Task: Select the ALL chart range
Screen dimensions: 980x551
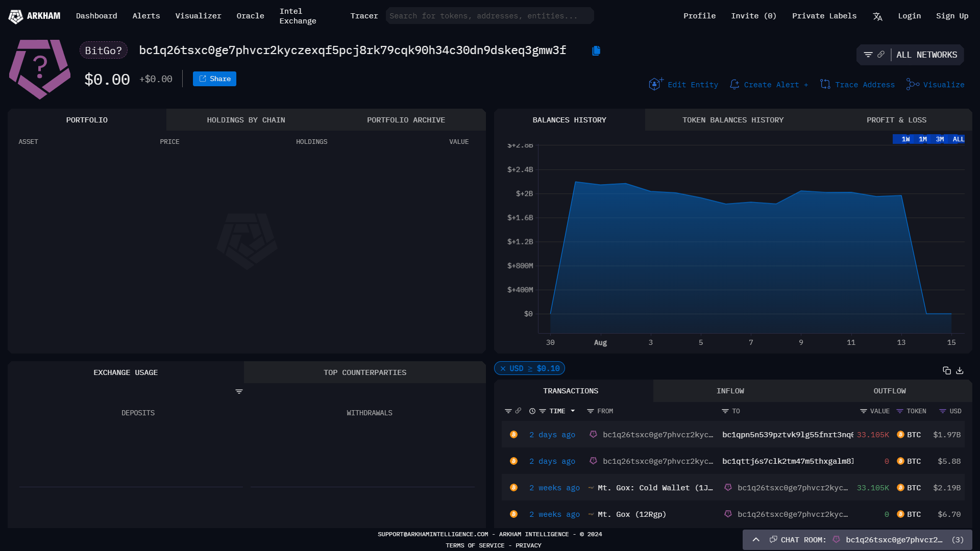Action: pyautogui.click(x=958, y=139)
